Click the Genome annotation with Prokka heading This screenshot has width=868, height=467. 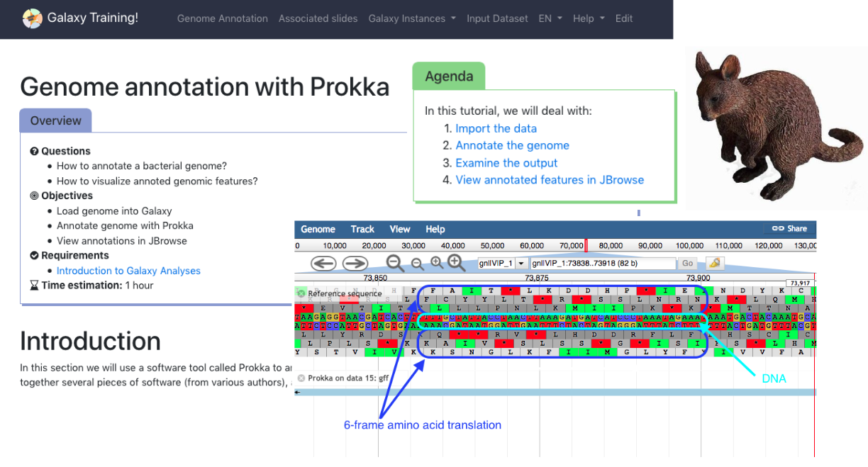(x=205, y=86)
